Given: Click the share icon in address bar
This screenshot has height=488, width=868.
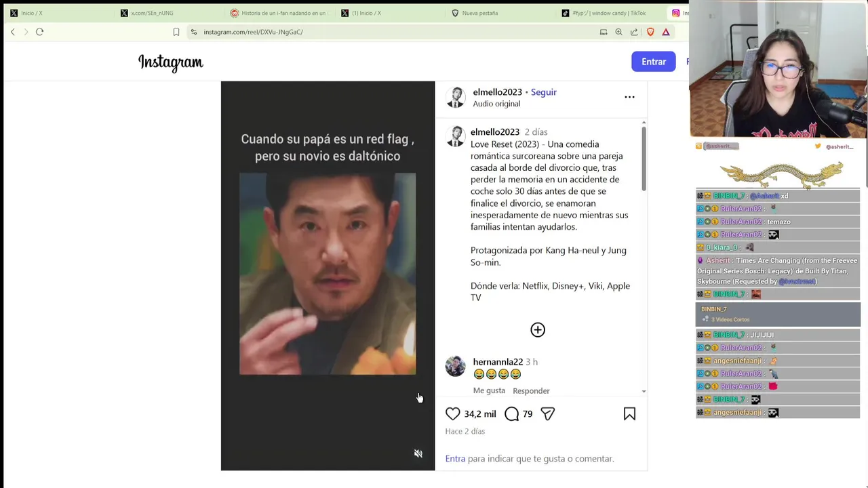Looking at the screenshot, I should click(634, 32).
